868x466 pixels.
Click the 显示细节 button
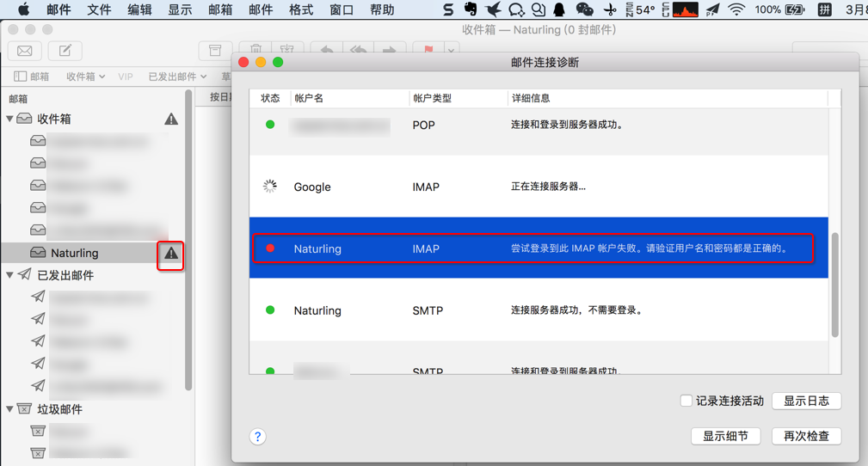click(x=725, y=436)
